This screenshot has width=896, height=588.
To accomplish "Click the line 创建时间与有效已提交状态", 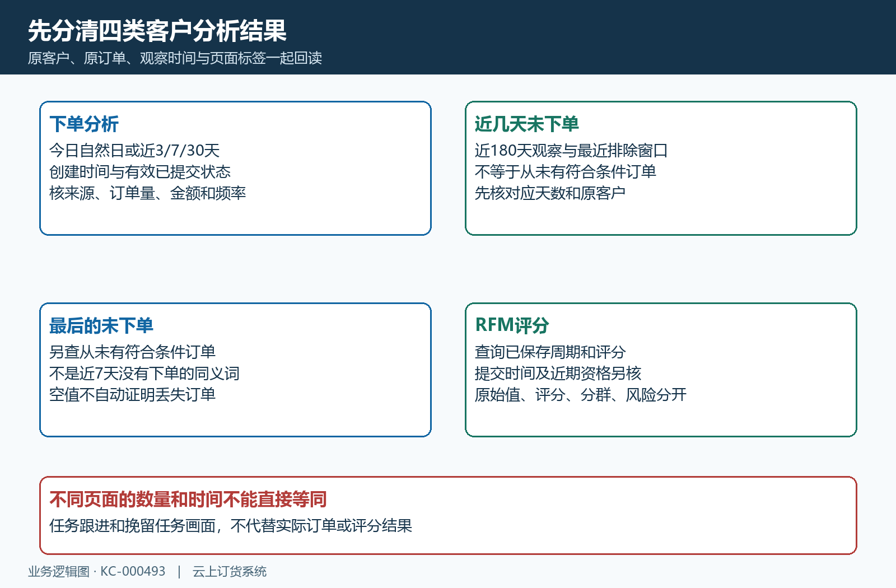I will tap(140, 172).
